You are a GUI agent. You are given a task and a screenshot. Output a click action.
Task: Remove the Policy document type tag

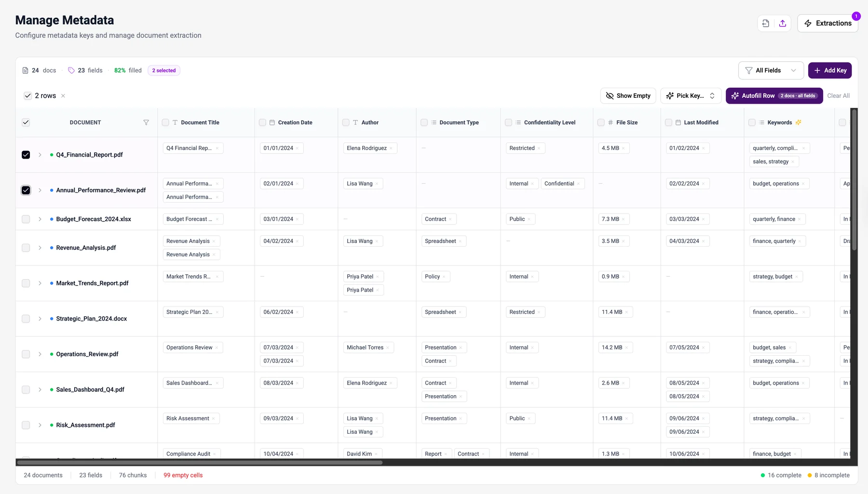point(444,277)
